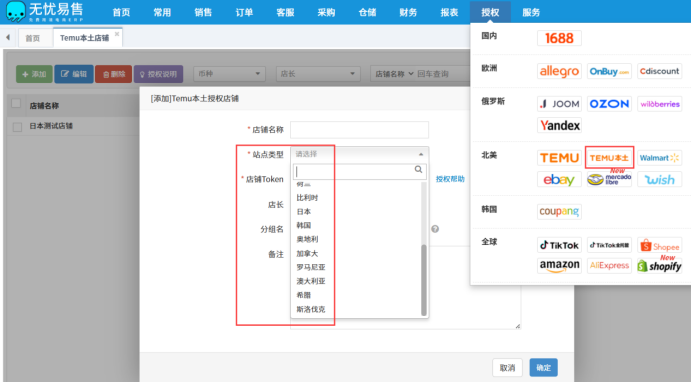Choose the TikTok全托管 platform logo
This screenshot has width=692, height=382.
tap(609, 245)
